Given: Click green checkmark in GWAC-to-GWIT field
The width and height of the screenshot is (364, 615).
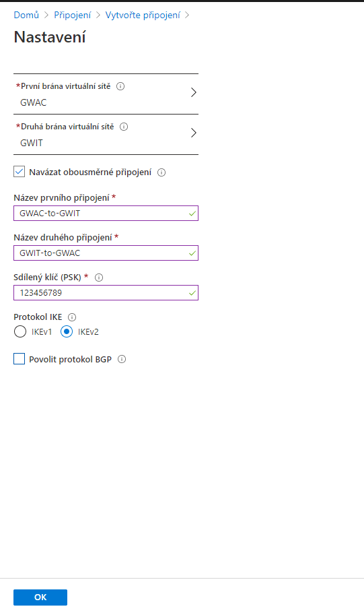Looking at the screenshot, I should pyautogui.click(x=192, y=214).
